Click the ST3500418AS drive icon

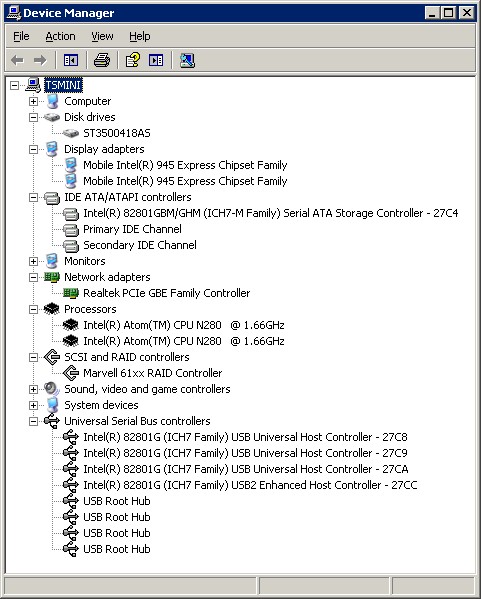[x=71, y=133]
